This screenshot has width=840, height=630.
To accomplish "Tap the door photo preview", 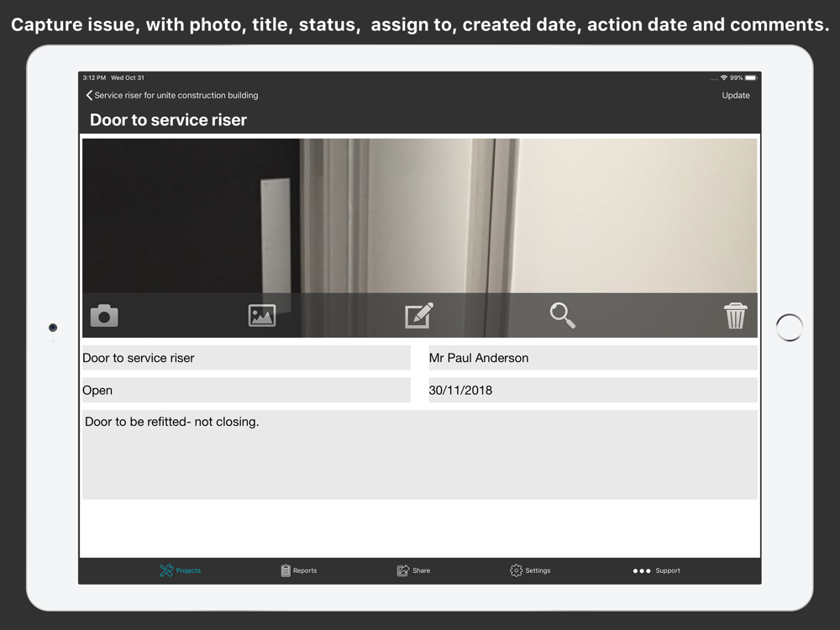I will coord(419,214).
